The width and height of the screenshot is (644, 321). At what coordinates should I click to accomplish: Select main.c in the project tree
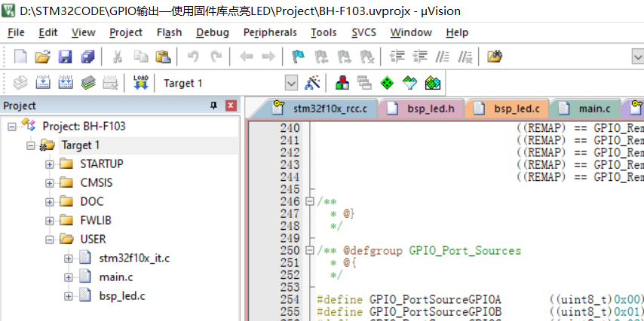(x=116, y=277)
